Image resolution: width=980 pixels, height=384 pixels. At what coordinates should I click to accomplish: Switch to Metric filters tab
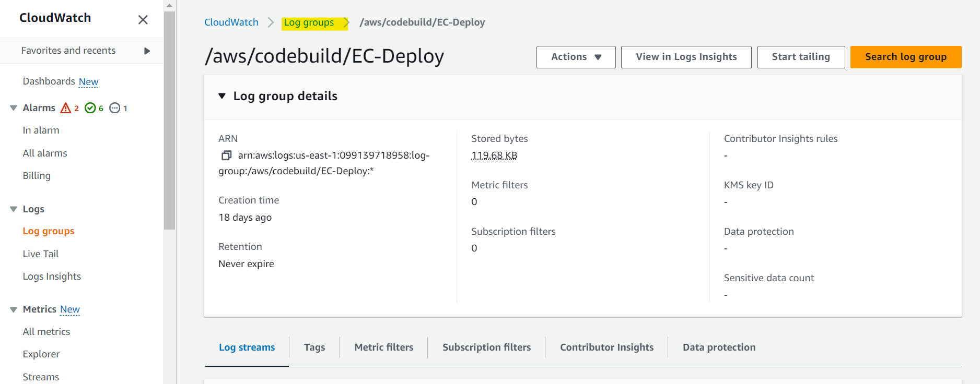(384, 347)
